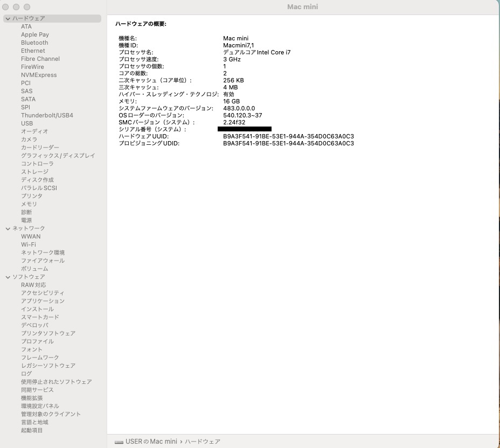Click the Macmini7,1 model ID value
500x448 pixels.
(x=239, y=46)
